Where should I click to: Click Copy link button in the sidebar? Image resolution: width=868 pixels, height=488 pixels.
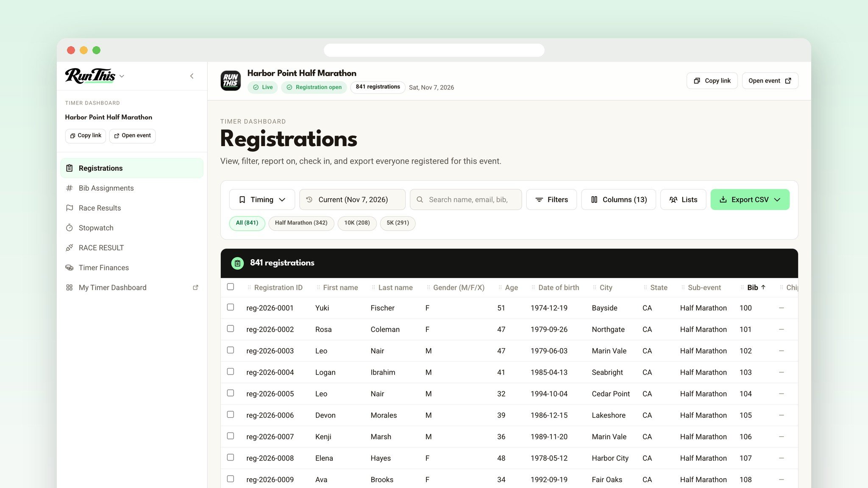[86, 136]
